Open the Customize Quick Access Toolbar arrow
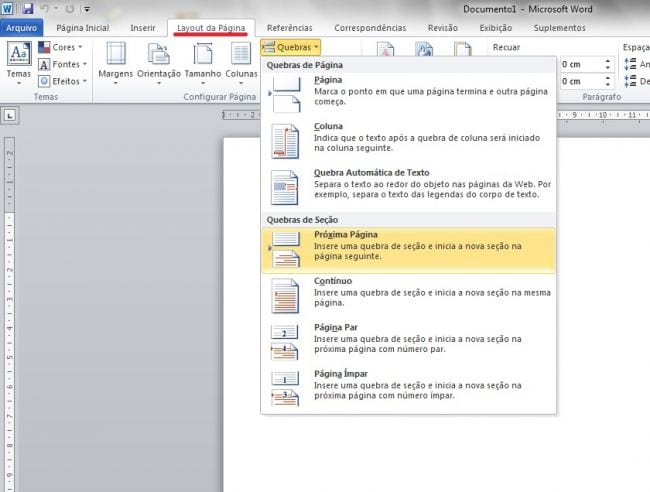 [87, 9]
